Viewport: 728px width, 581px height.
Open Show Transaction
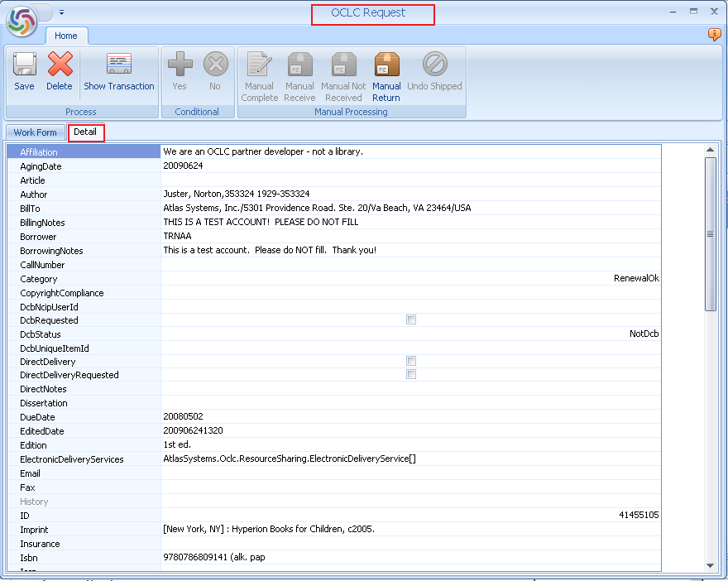click(118, 72)
